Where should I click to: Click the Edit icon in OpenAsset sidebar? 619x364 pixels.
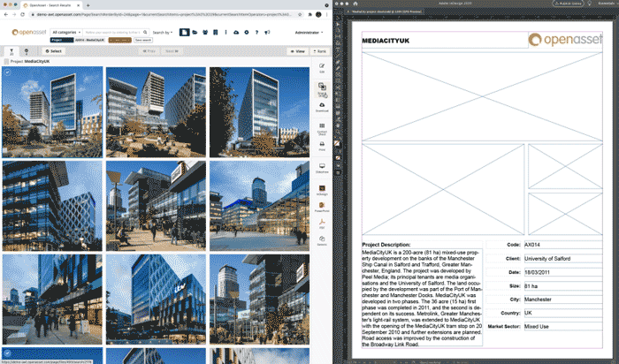pos(322,68)
